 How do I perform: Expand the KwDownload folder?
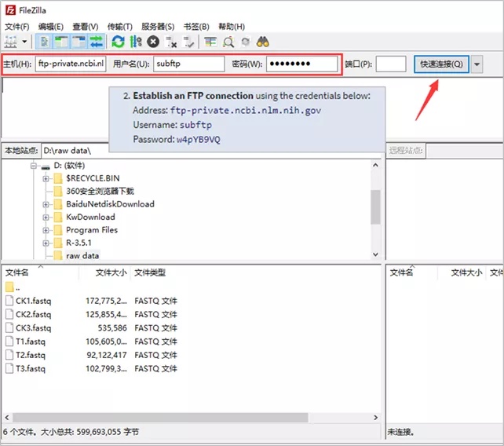coord(46,217)
